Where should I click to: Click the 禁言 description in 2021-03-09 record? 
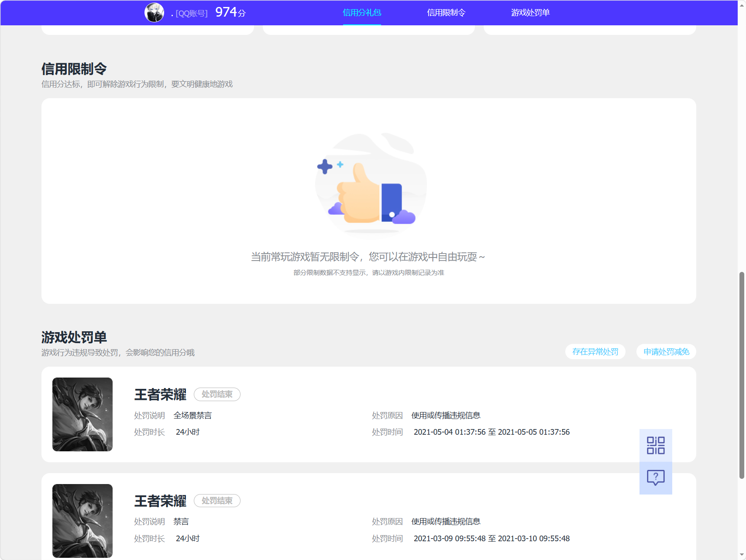[181, 521]
